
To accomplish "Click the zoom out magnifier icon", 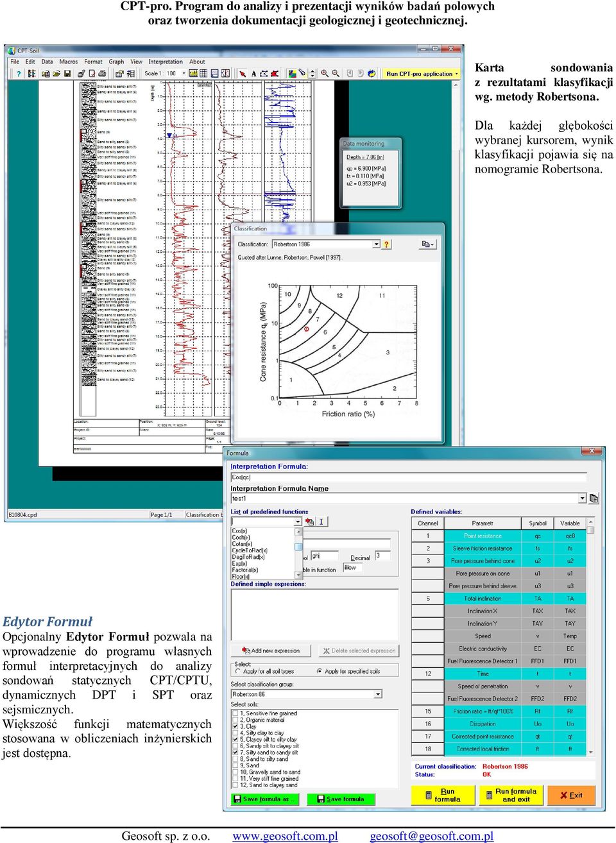I will point(335,74).
